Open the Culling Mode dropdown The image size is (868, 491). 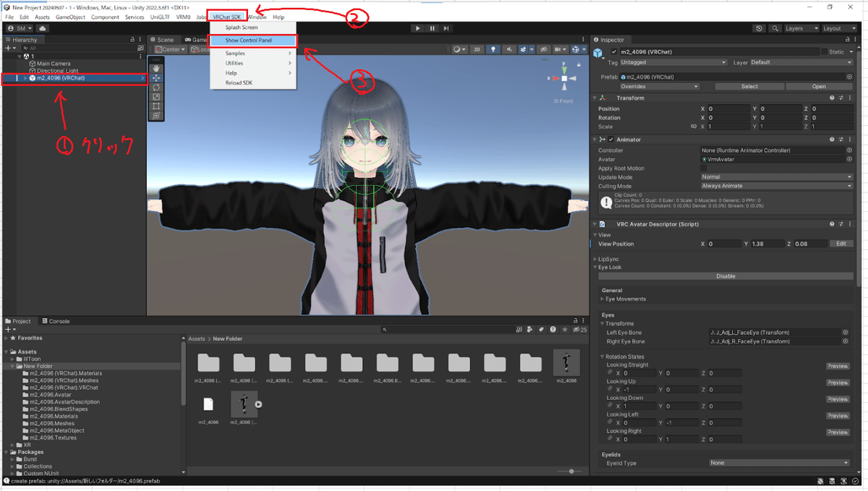[x=777, y=186]
